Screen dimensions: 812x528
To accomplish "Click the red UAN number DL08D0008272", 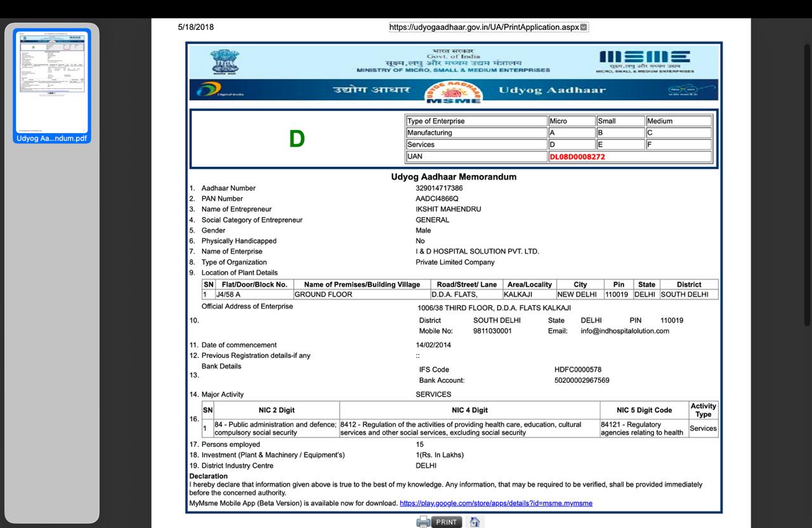I will click(x=577, y=156).
